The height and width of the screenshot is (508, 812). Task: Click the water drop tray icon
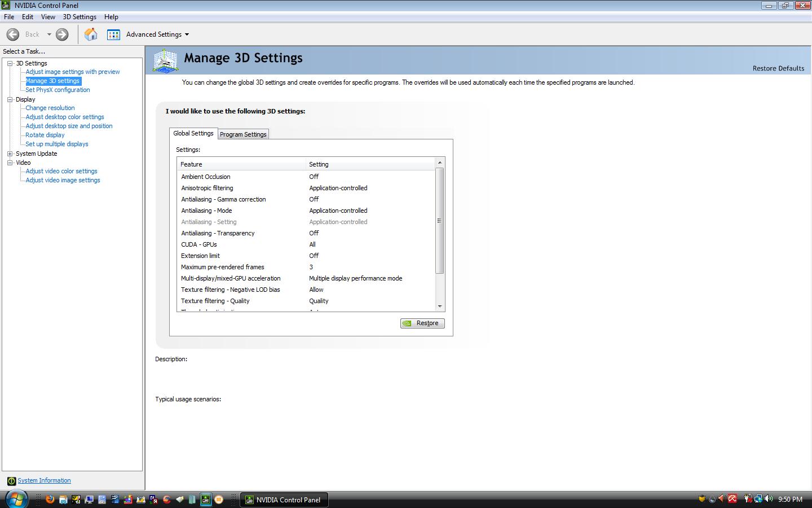click(712, 499)
